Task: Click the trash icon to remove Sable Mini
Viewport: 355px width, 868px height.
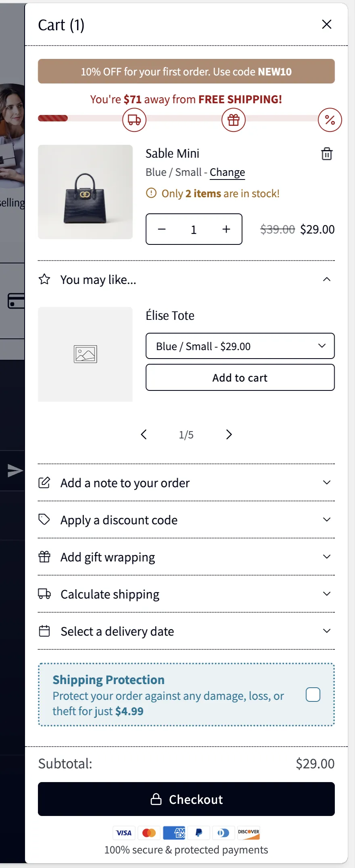Action: 326,154
